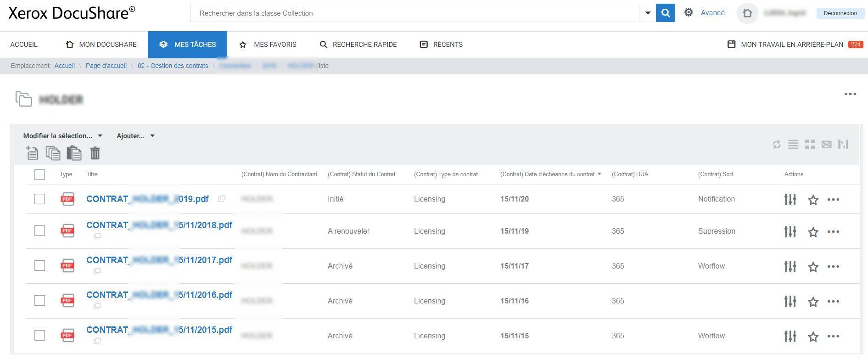This screenshot has height=359, width=868.
Task: Click the PDF icon of the 15/11/2016 contract
Action: tap(67, 300)
